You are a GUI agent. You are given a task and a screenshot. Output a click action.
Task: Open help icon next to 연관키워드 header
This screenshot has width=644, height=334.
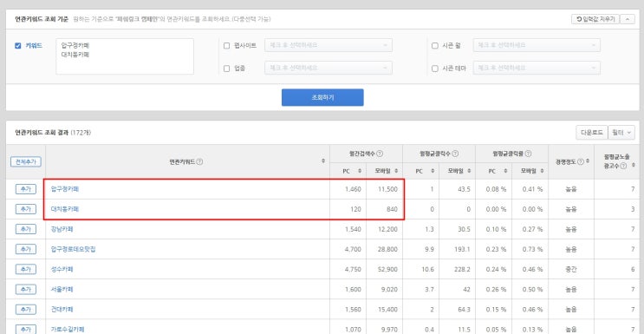(x=199, y=161)
